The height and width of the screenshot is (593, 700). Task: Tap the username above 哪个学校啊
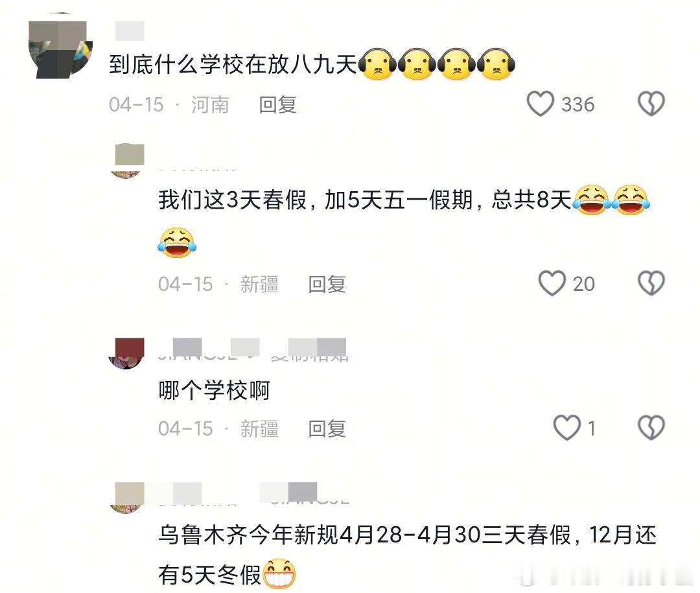pos(253,350)
